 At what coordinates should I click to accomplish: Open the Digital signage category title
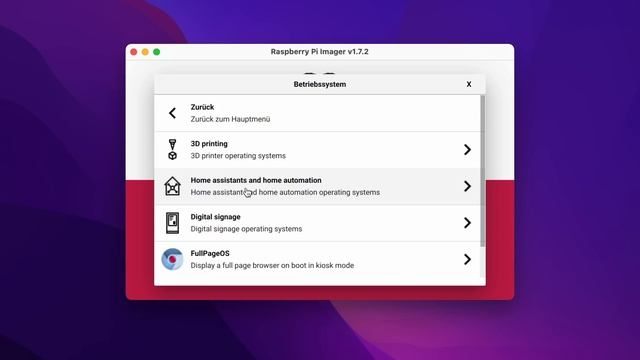[x=216, y=217]
